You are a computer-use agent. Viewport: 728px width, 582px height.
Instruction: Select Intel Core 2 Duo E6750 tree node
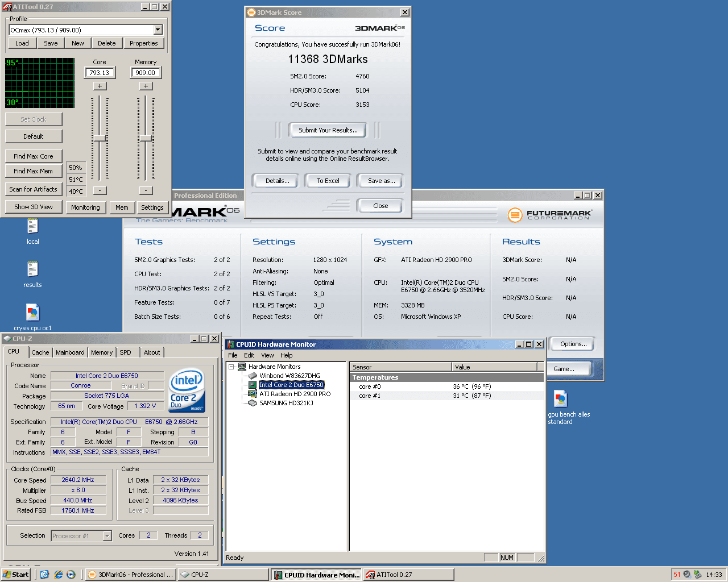291,385
